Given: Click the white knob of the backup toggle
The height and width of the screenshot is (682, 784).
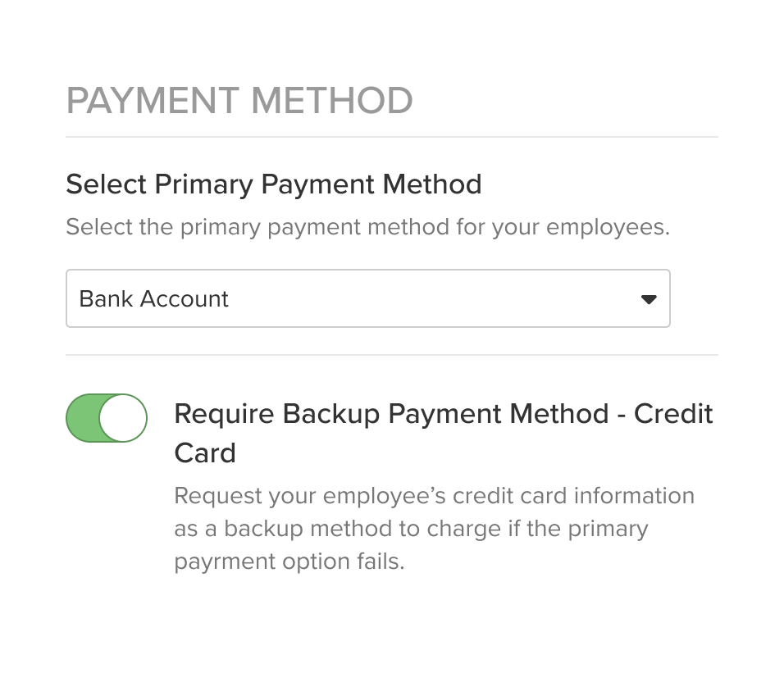Looking at the screenshot, I should click(x=122, y=418).
